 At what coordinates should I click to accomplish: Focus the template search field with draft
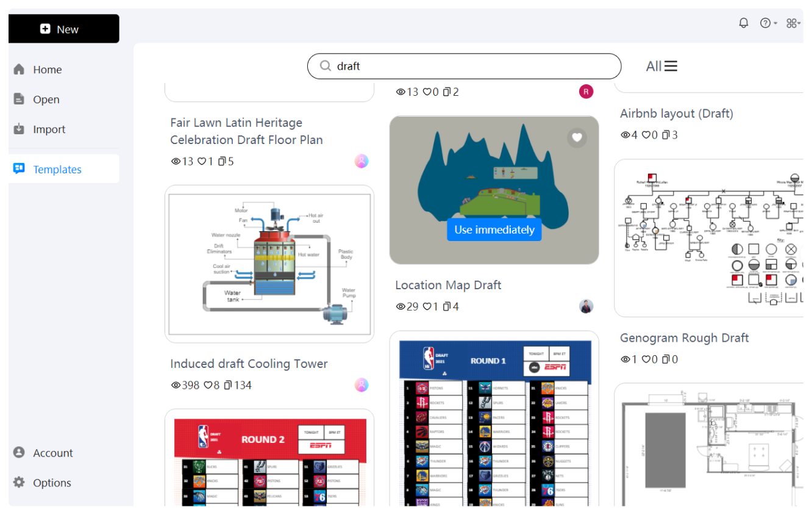coord(465,66)
